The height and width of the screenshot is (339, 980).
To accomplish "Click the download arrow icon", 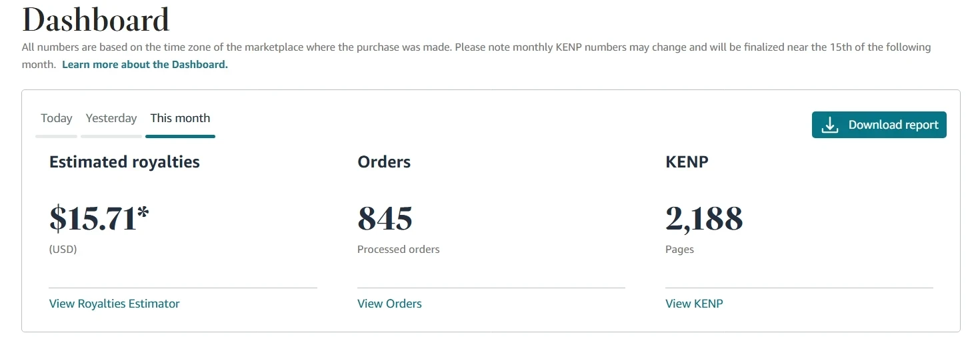I will coord(829,125).
